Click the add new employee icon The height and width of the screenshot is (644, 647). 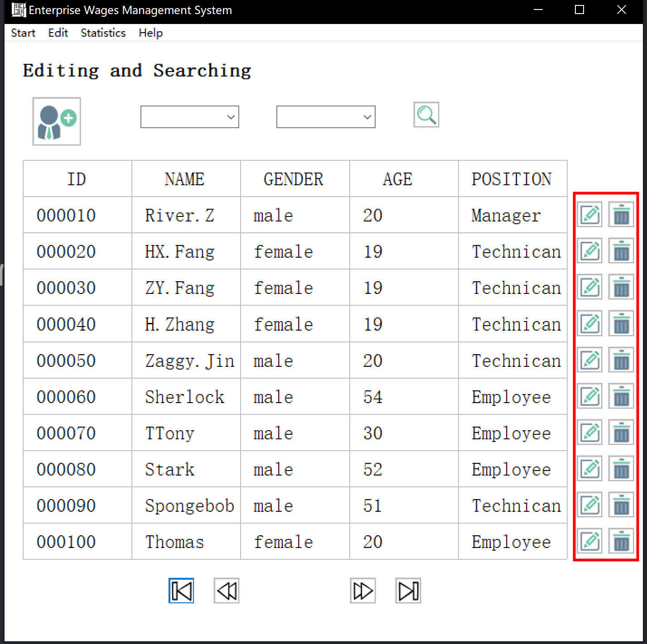[x=56, y=121]
